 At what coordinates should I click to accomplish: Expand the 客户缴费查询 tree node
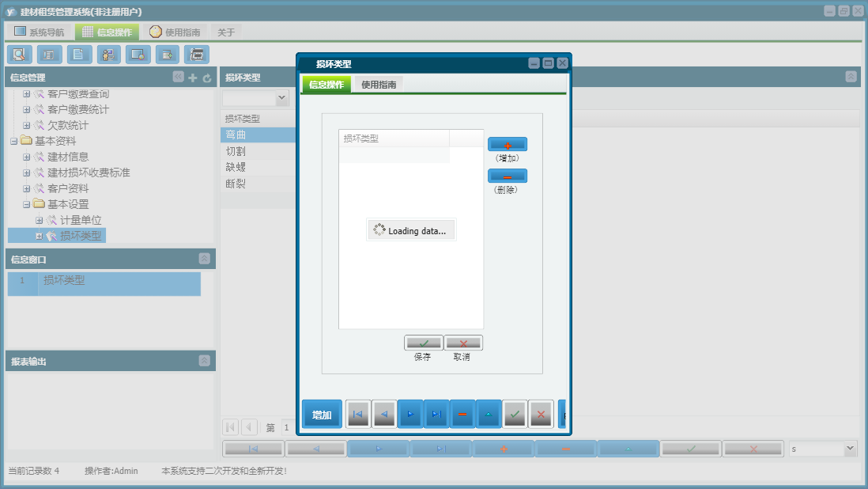pyautogui.click(x=26, y=94)
